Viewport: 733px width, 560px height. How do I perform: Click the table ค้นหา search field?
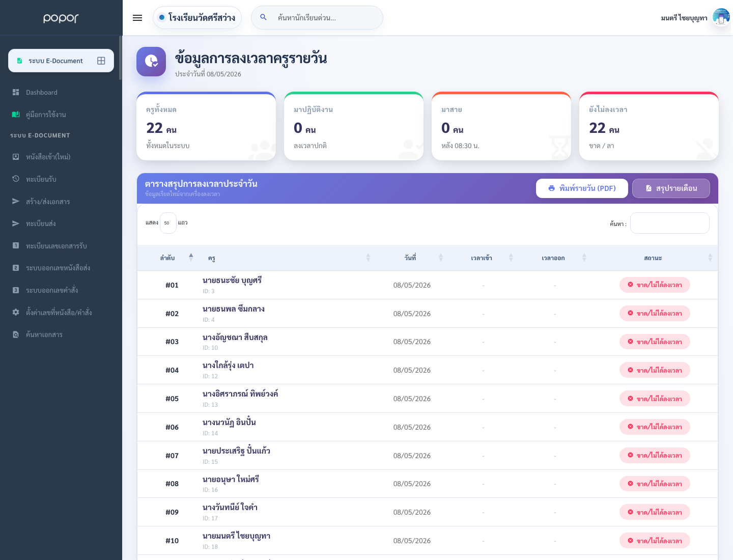670,223
